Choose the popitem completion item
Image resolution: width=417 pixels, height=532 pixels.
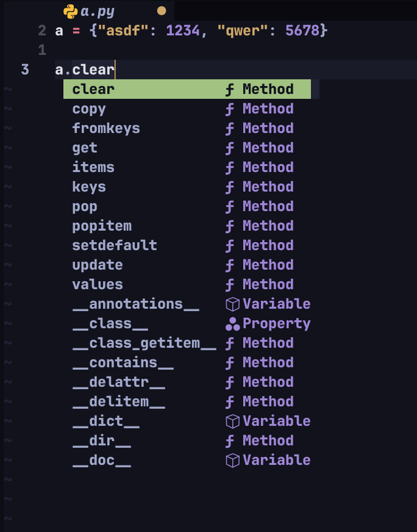[x=187, y=226]
